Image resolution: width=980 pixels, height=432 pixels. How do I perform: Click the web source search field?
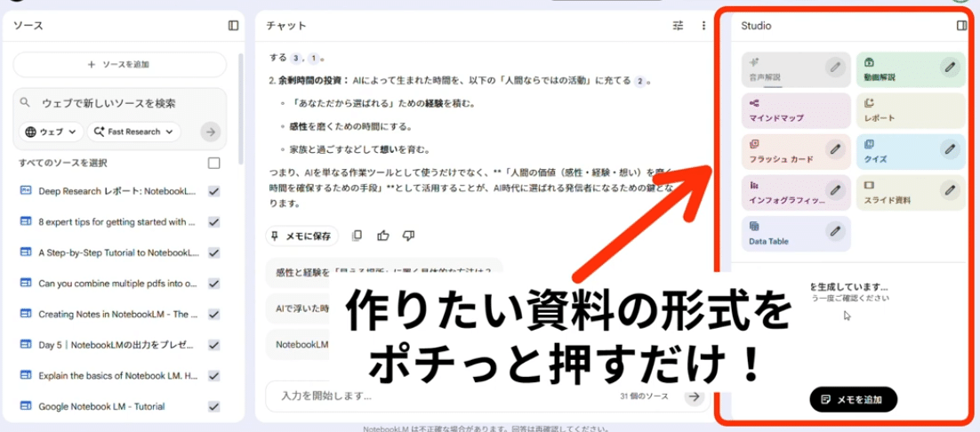pos(125,103)
